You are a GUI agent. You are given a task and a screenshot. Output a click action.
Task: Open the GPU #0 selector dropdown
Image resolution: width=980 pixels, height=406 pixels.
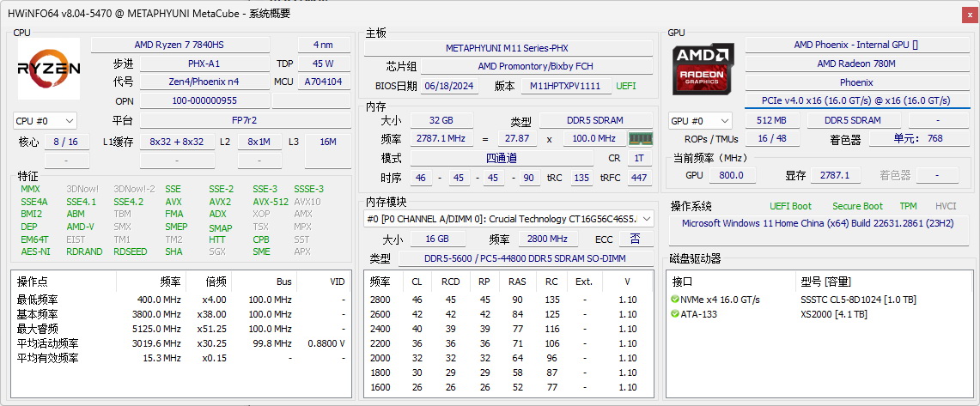[x=700, y=121]
